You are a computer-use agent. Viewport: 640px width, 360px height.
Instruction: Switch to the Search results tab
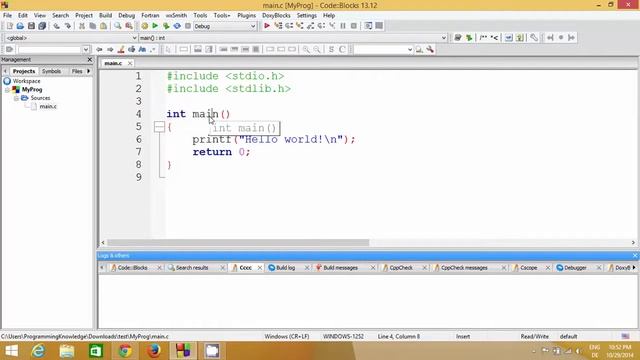coord(192,268)
